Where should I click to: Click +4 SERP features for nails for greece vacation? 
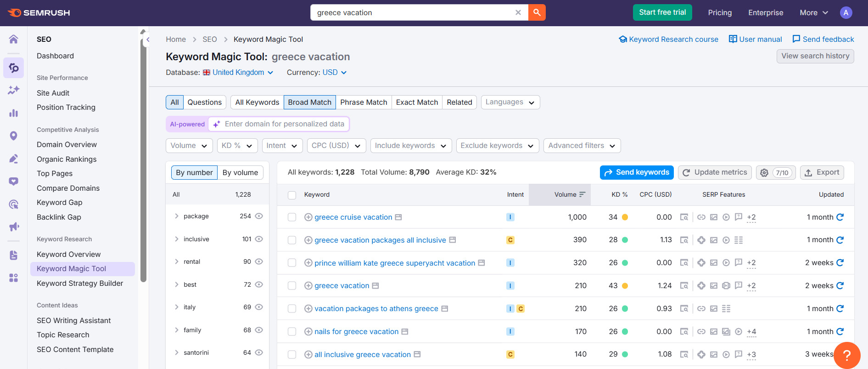tap(751, 332)
